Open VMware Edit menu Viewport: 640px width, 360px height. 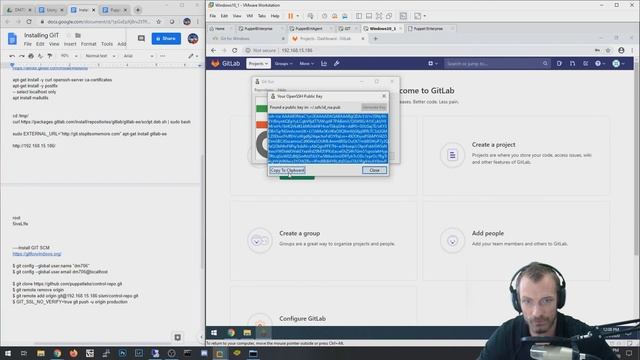pyautogui.click(x=224, y=16)
